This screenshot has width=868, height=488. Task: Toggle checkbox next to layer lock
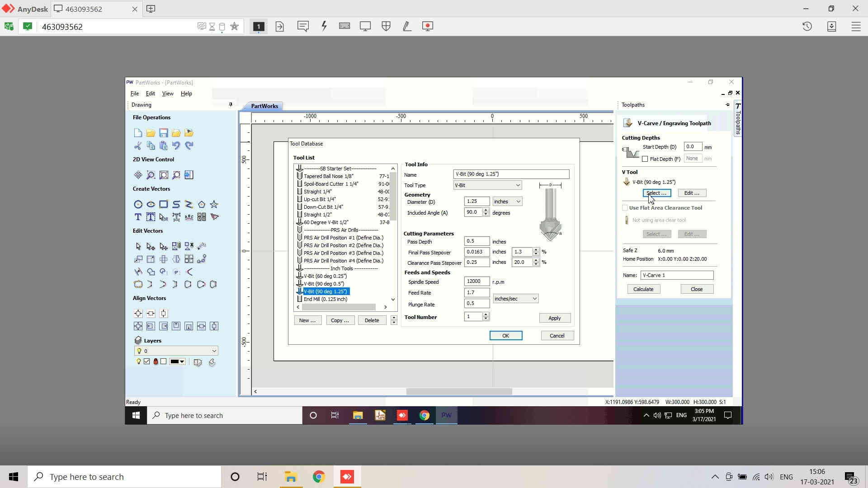163,361
